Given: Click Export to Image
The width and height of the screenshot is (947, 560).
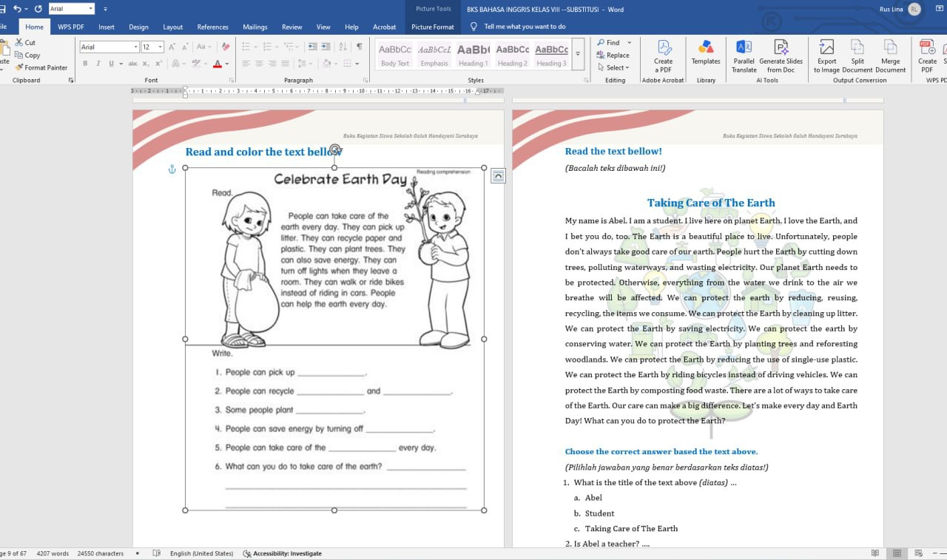Looking at the screenshot, I should click(826, 55).
